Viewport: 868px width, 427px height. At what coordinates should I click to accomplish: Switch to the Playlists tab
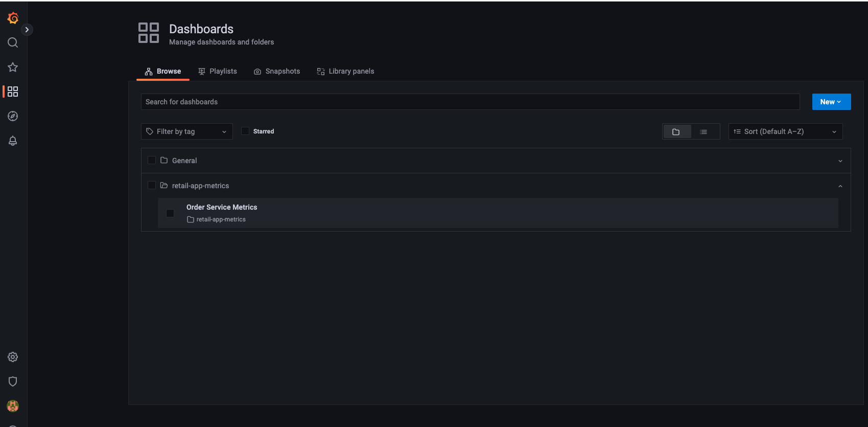coord(218,71)
